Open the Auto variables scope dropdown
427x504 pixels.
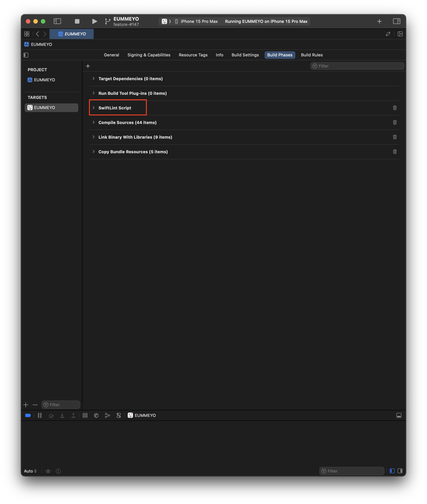coord(30,471)
